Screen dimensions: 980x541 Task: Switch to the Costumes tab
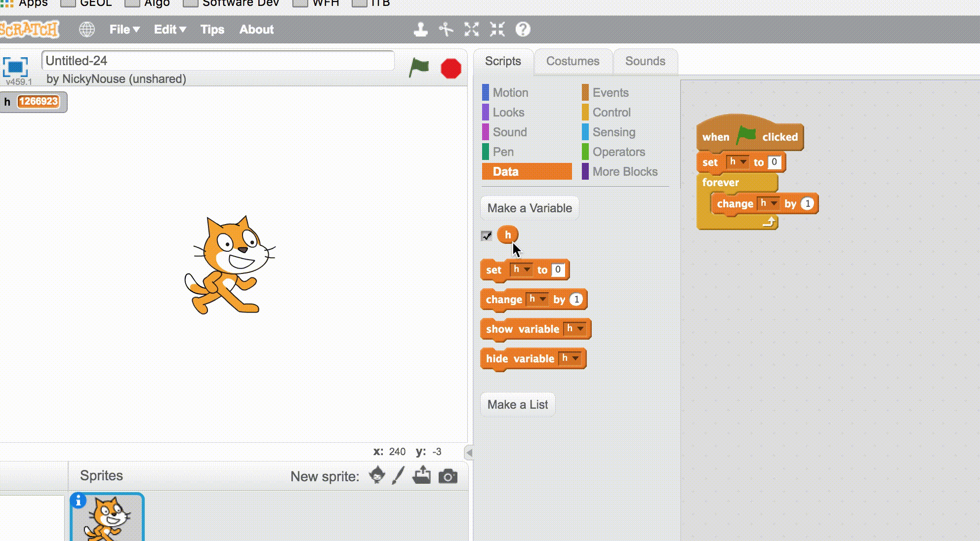pos(572,61)
